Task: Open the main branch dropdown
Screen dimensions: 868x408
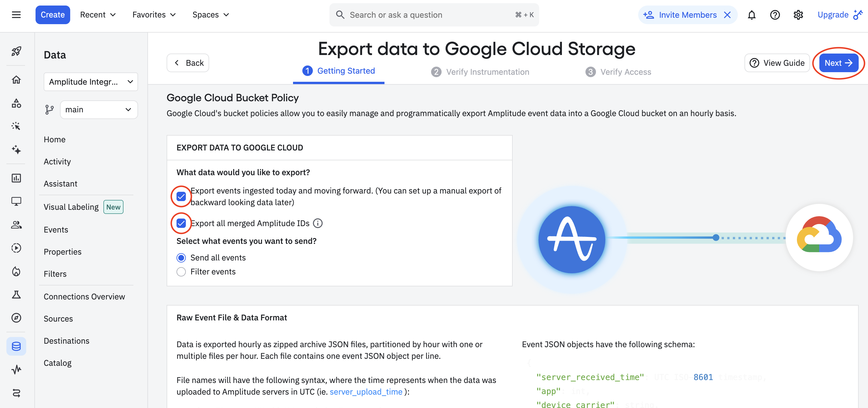Action: [98, 110]
